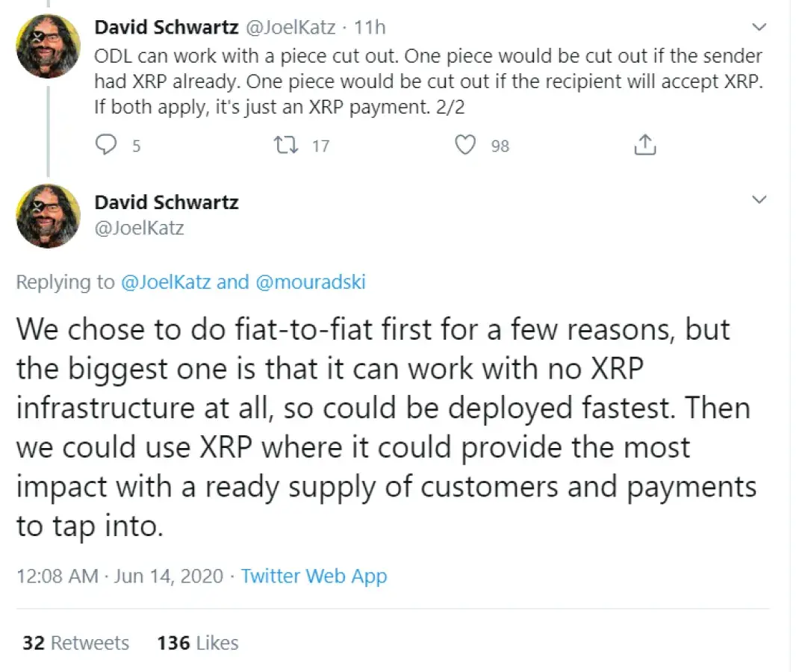Click the 136 Likes count

coord(196,642)
